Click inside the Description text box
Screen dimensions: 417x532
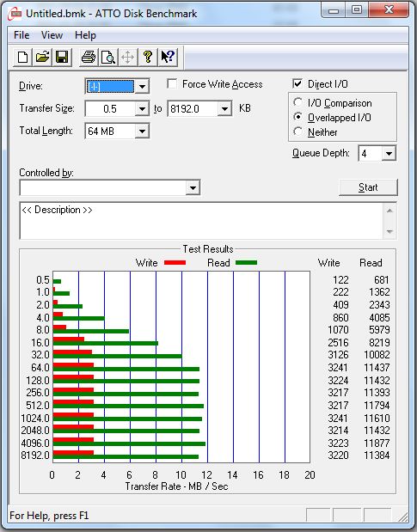tap(202, 221)
